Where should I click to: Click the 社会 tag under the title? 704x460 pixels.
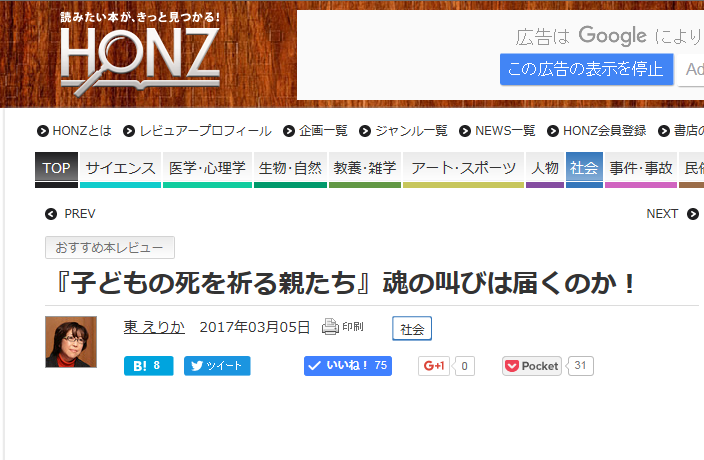click(412, 329)
